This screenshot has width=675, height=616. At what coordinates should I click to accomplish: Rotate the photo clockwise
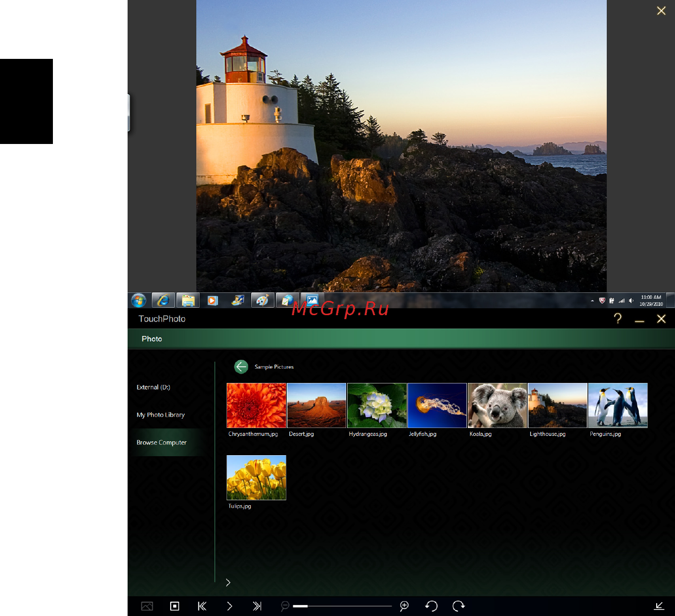coord(459,606)
